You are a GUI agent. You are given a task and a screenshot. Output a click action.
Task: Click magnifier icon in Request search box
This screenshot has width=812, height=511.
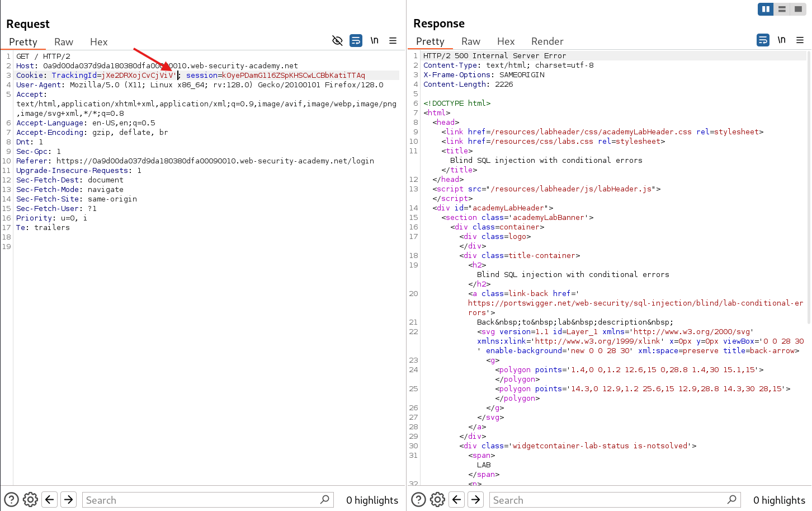click(x=325, y=499)
